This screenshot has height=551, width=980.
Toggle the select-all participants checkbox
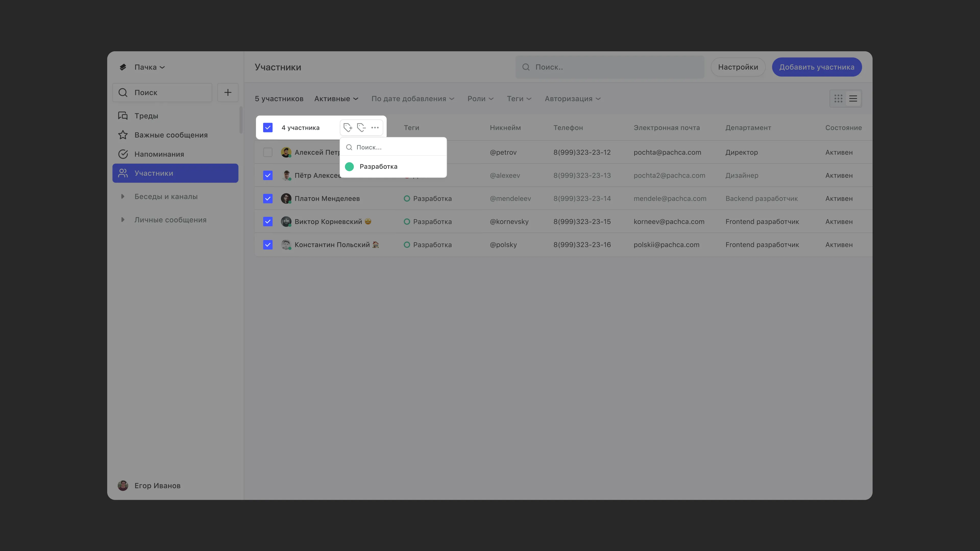(268, 127)
